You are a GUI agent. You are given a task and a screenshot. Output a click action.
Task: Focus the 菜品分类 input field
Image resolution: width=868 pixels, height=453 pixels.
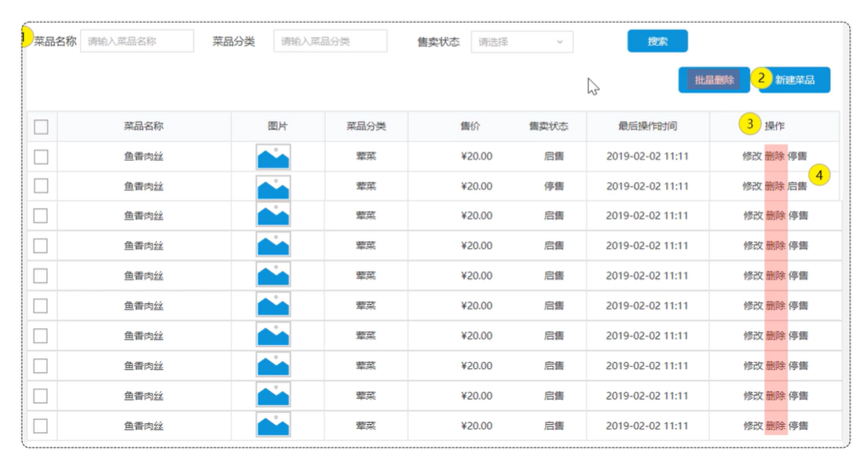coord(330,41)
